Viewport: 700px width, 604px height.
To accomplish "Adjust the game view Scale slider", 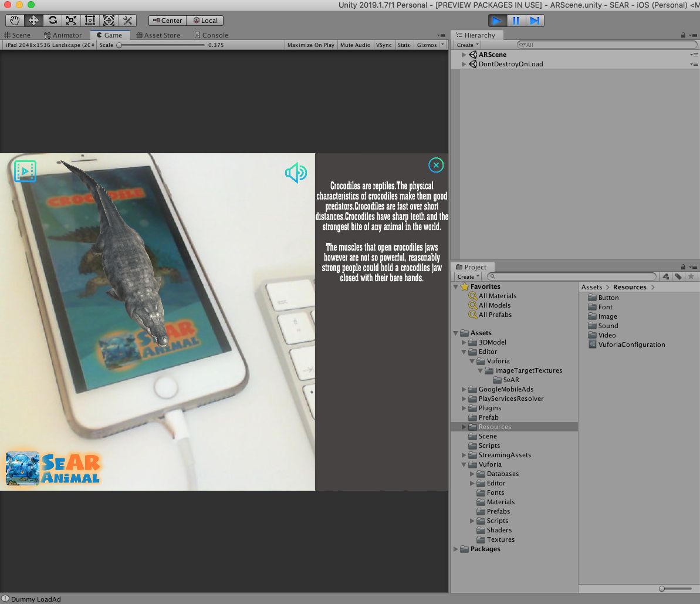I will 119,45.
